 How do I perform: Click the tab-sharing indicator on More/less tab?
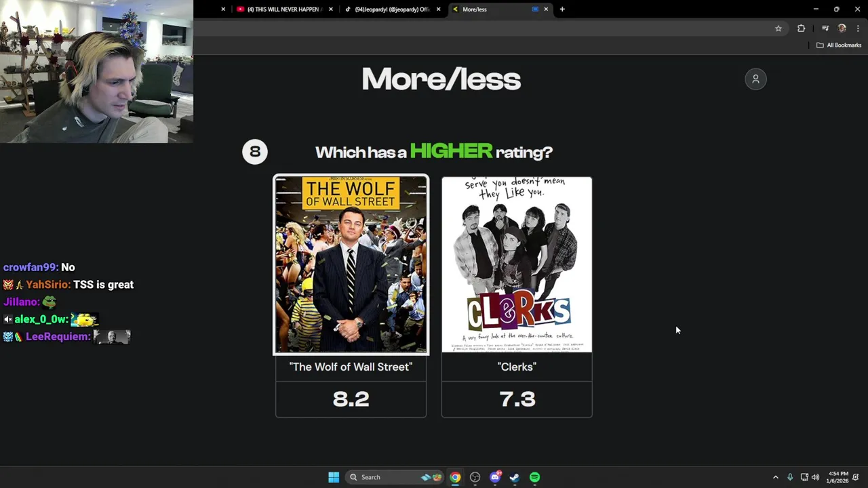point(535,9)
